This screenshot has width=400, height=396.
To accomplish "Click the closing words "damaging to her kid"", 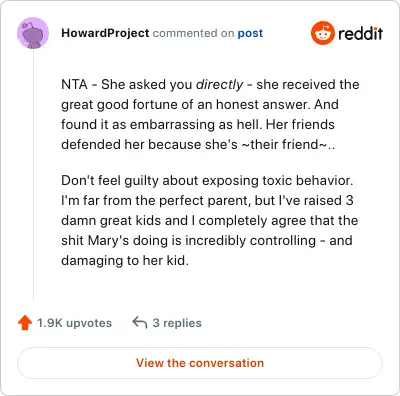I will [x=125, y=260].
